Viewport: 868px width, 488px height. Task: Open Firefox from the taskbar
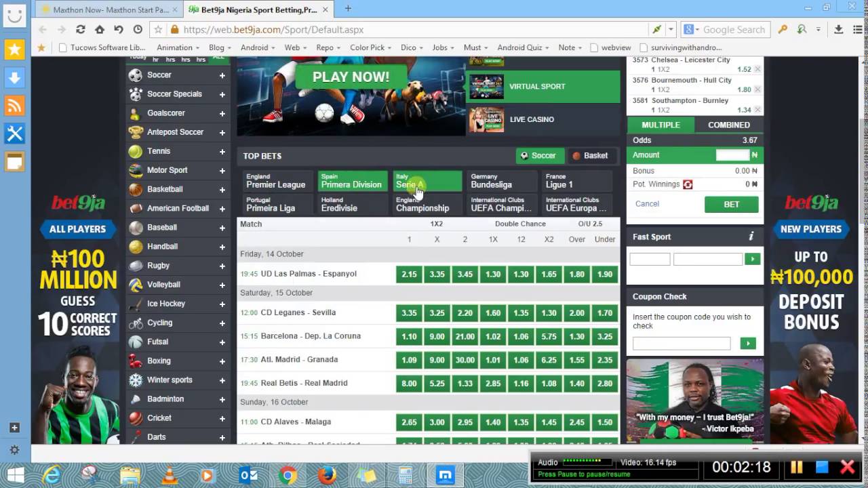[327, 476]
